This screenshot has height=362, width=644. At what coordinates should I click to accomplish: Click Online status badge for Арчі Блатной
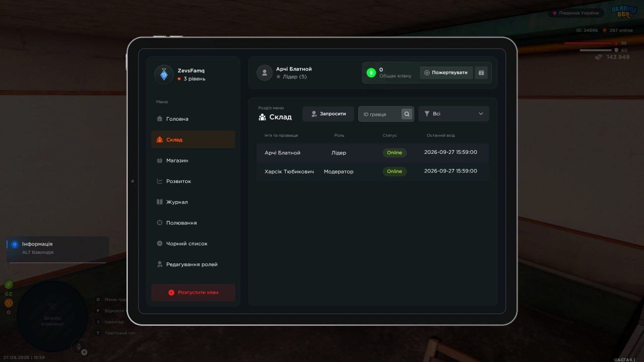tap(394, 153)
